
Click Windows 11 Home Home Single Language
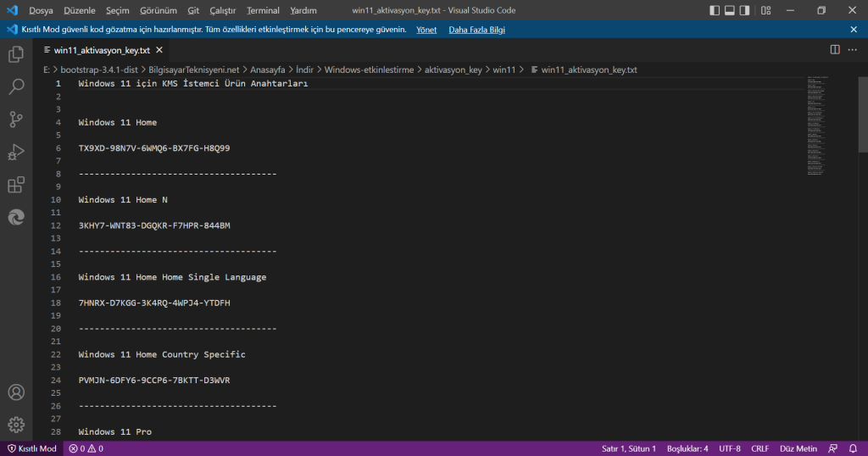(x=172, y=277)
